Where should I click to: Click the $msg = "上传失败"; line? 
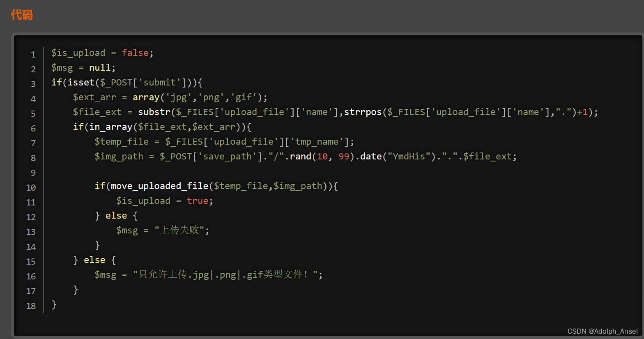(x=163, y=230)
